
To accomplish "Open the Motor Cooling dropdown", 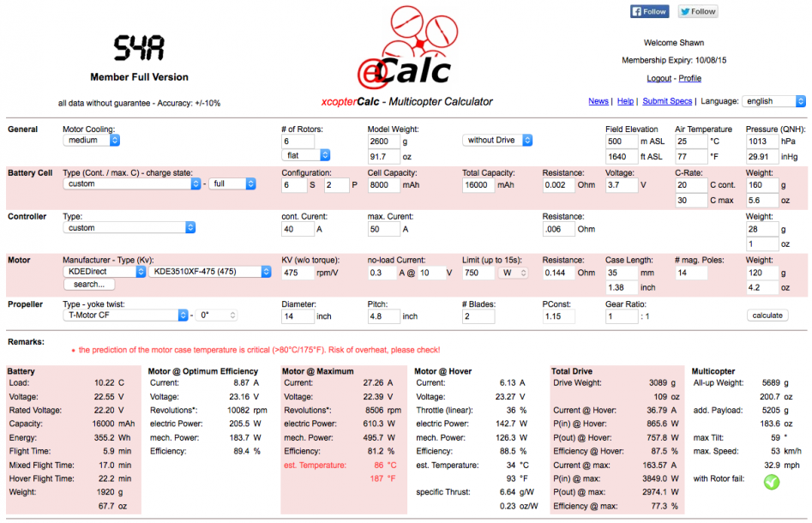I will pyautogui.click(x=91, y=141).
